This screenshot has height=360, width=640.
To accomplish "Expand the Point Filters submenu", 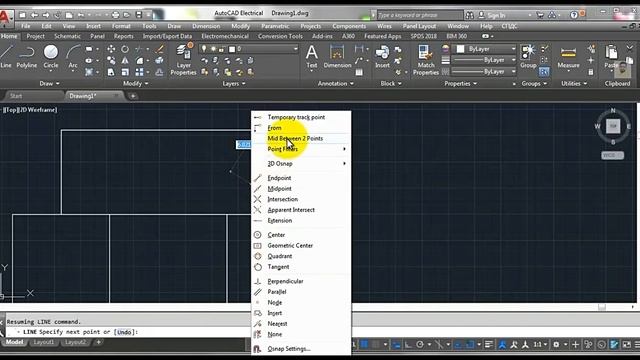I will pyautogui.click(x=301, y=149).
